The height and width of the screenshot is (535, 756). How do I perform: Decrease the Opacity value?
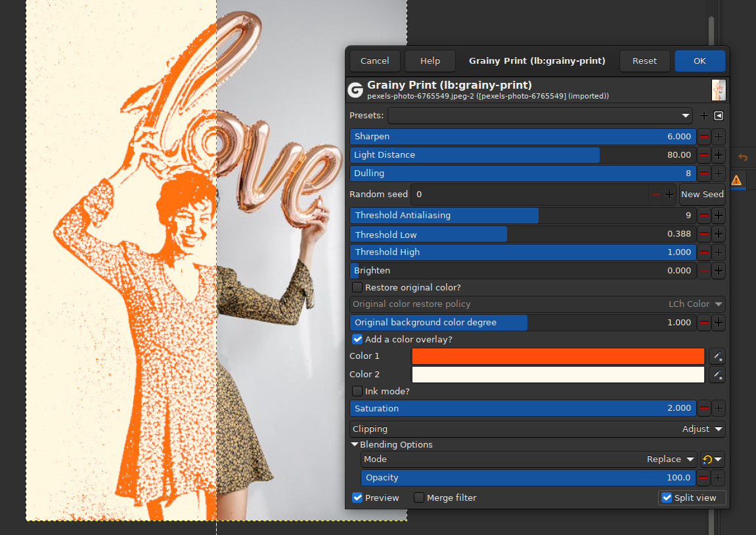[704, 478]
